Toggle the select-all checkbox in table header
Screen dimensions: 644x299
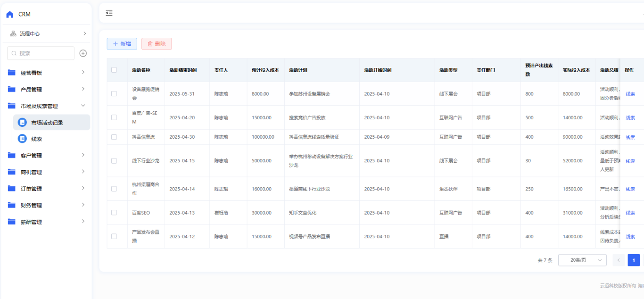point(114,70)
